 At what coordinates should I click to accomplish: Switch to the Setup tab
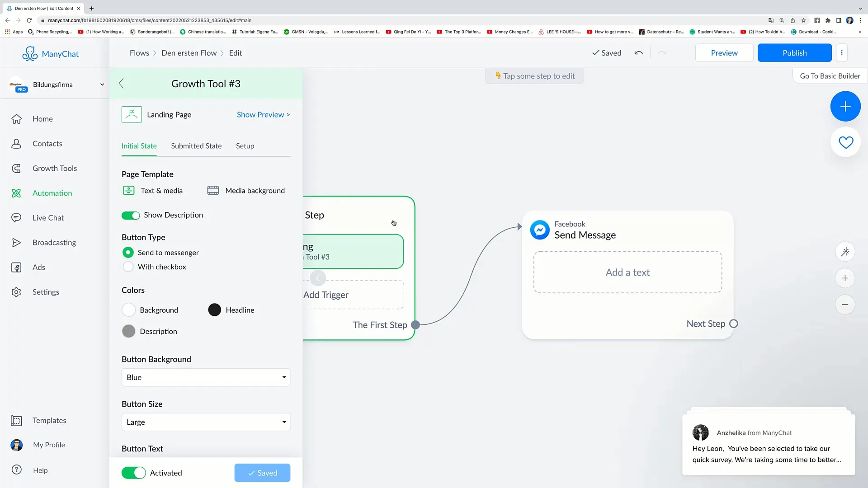[x=245, y=145]
